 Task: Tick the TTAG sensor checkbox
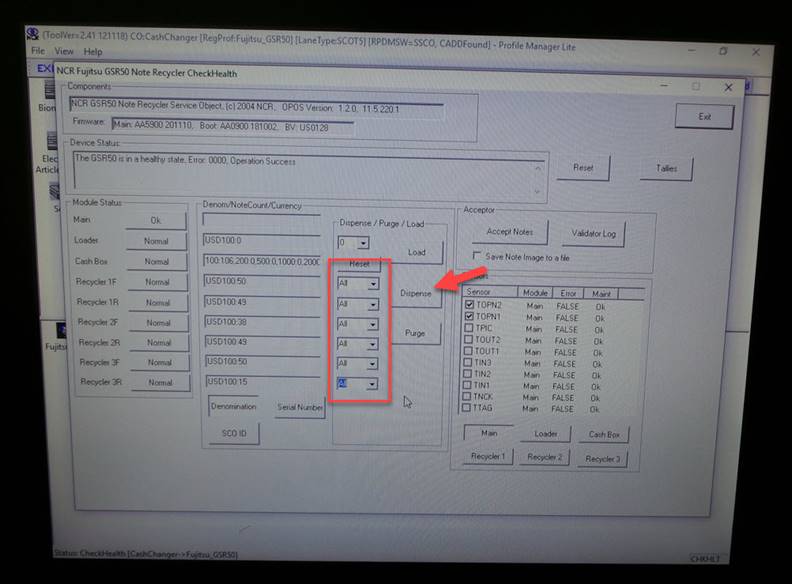469,408
